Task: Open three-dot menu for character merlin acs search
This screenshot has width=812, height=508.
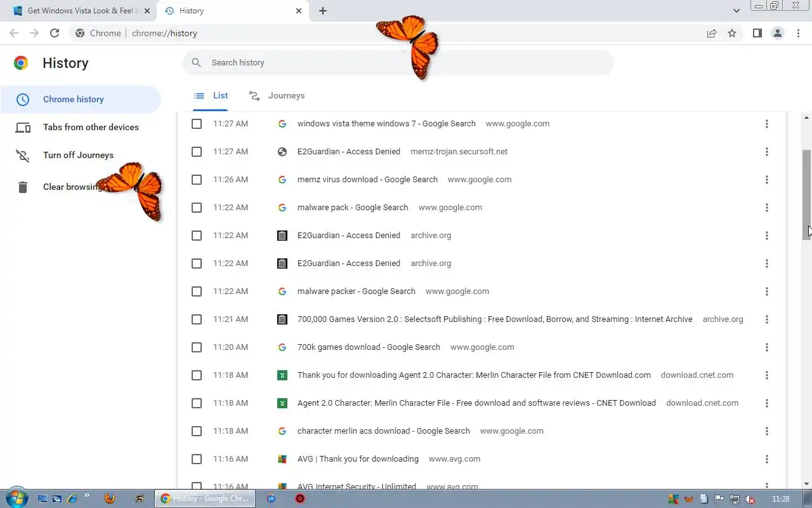Action: pyautogui.click(x=767, y=431)
